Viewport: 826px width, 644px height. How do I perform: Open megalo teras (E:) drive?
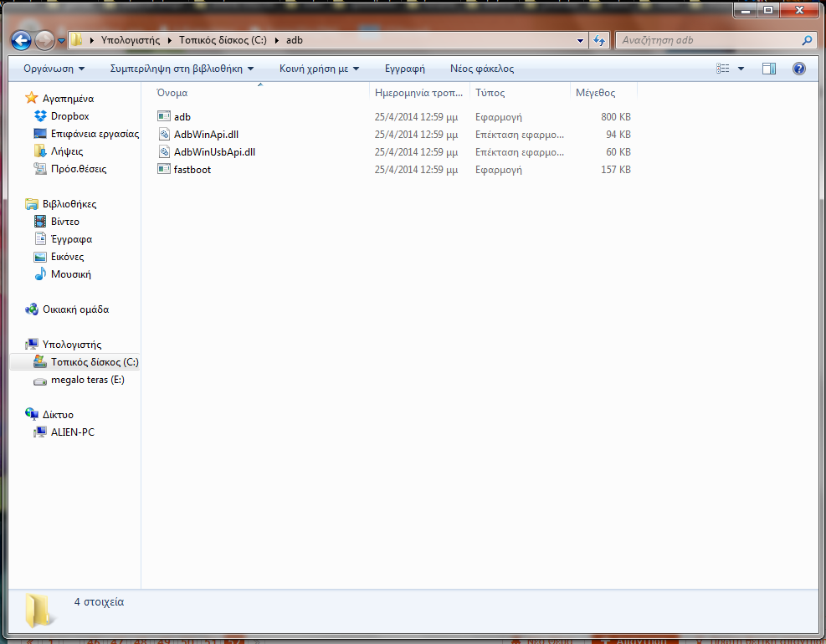[87, 380]
